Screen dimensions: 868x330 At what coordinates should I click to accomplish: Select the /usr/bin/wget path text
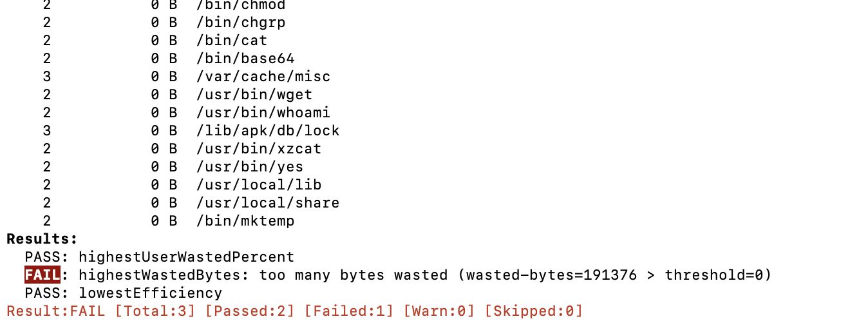click(254, 95)
